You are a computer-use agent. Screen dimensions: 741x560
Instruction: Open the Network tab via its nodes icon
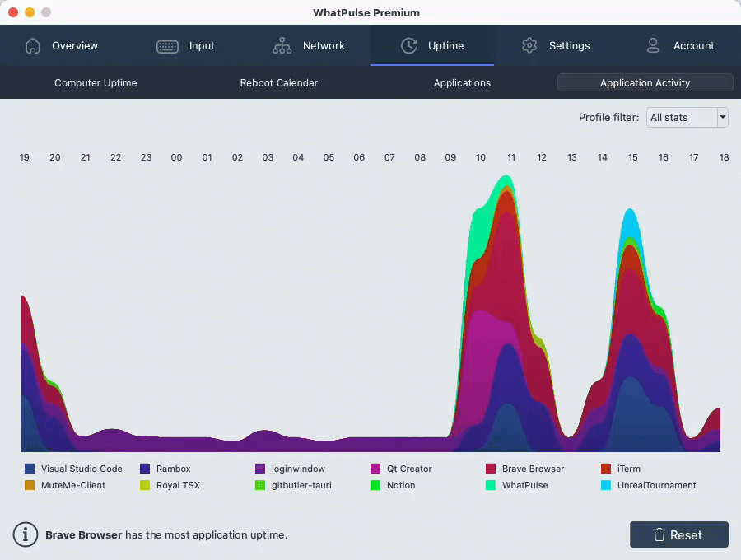coord(284,46)
